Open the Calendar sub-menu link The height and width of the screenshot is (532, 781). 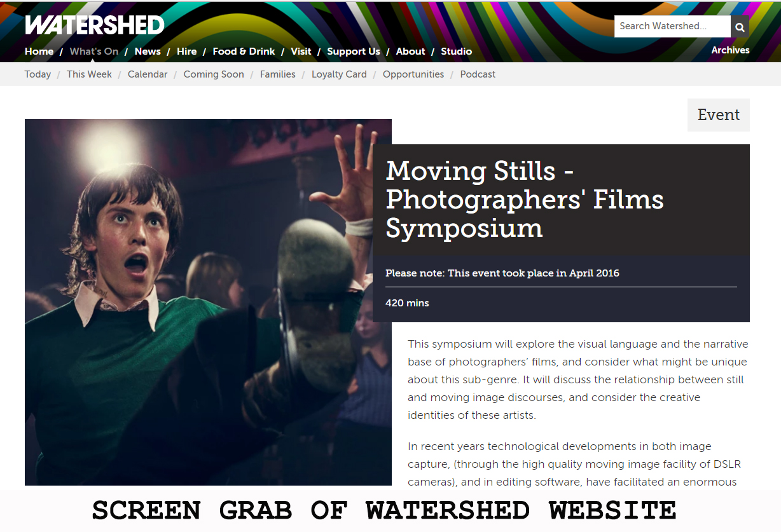click(148, 74)
